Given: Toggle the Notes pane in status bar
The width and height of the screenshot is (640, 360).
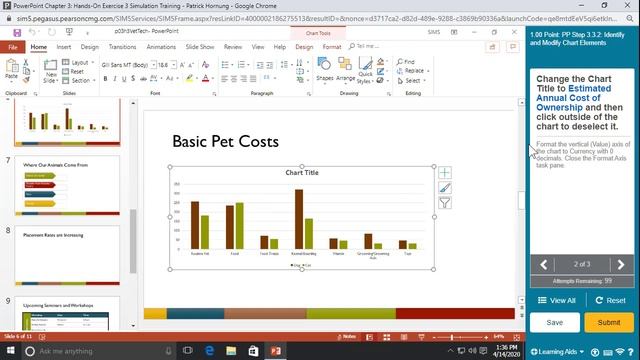Looking at the screenshot, I should pyautogui.click(x=347, y=337).
